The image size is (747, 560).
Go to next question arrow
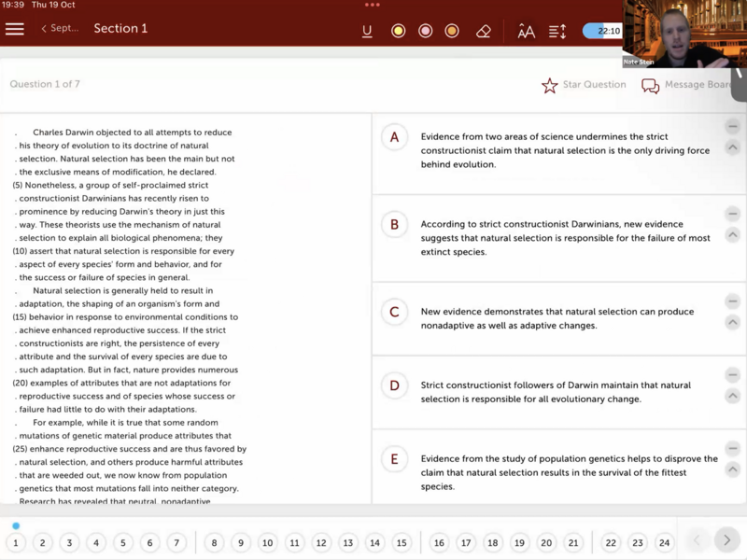click(x=726, y=540)
